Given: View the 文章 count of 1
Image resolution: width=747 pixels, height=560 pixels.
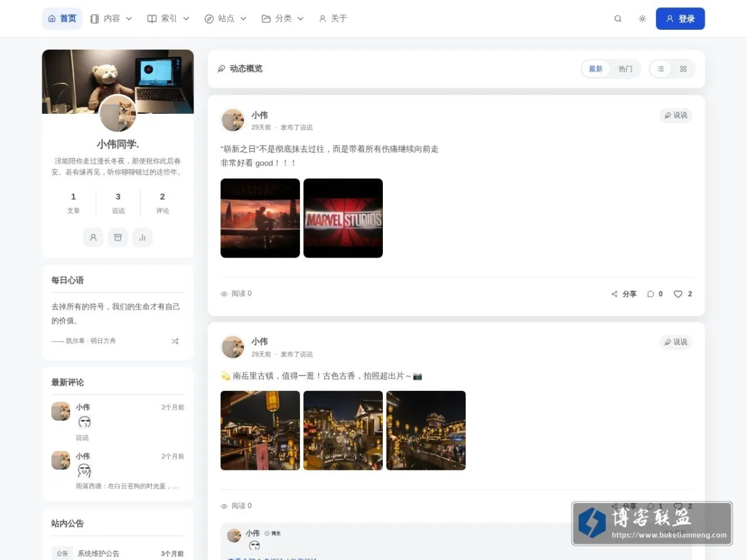Looking at the screenshot, I should 73,203.
